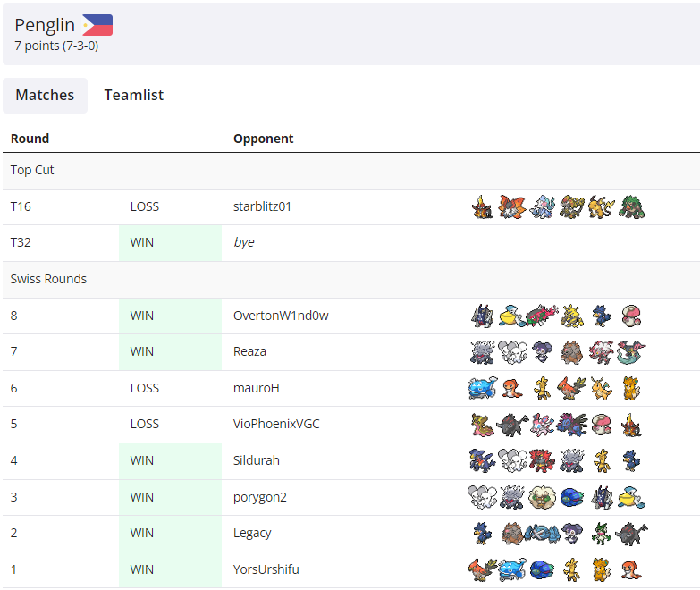This screenshot has width=700, height=590.
Task: Click Kingambit icon in porygon2's team
Action: [x=602, y=497]
